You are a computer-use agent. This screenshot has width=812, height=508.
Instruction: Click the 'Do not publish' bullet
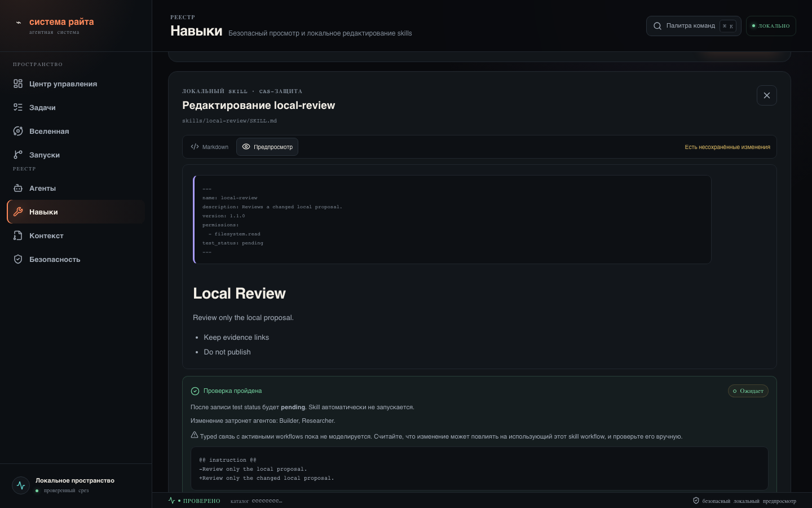click(x=227, y=352)
